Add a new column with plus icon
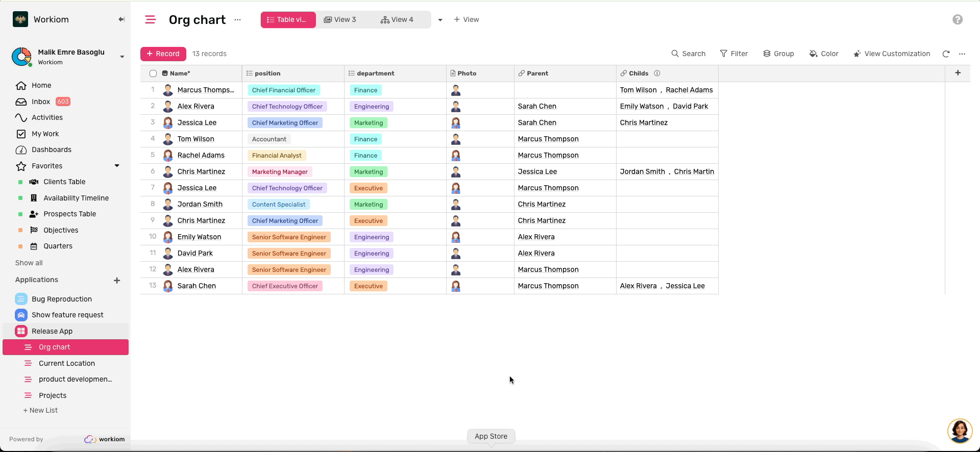This screenshot has height=452, width=980. (x=958, y=73)
